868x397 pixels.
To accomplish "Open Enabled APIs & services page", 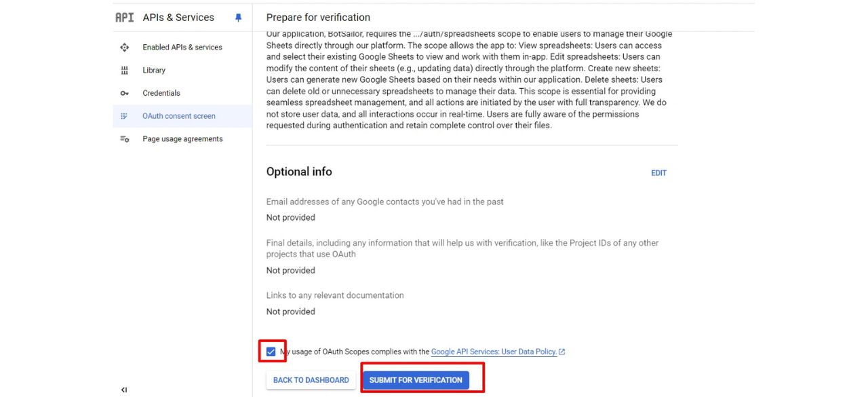I will 182,48.
